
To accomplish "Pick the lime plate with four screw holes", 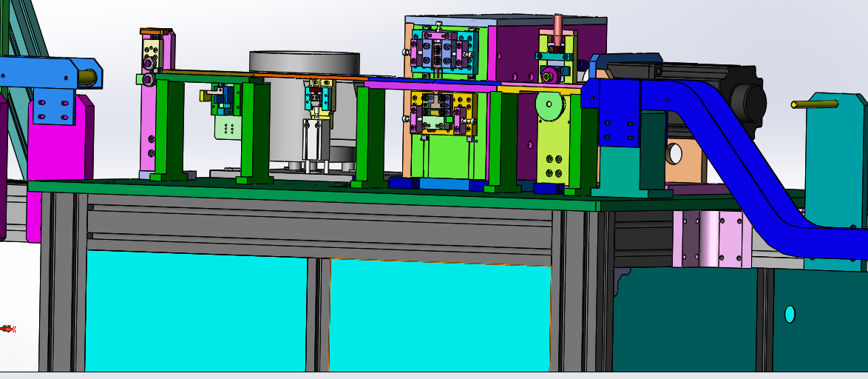I will click(556, 148).
